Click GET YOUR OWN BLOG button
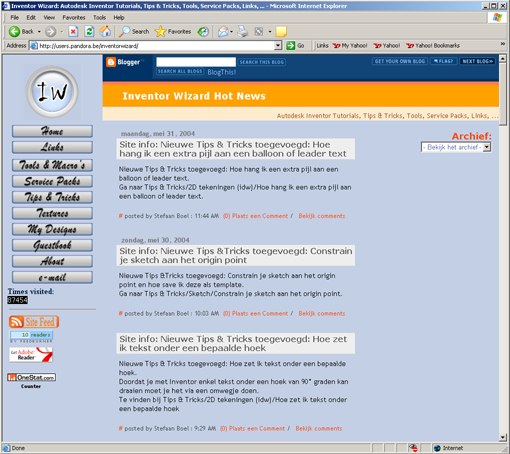The height and width of the screenshot is (454, 510). tap(400, 61)
